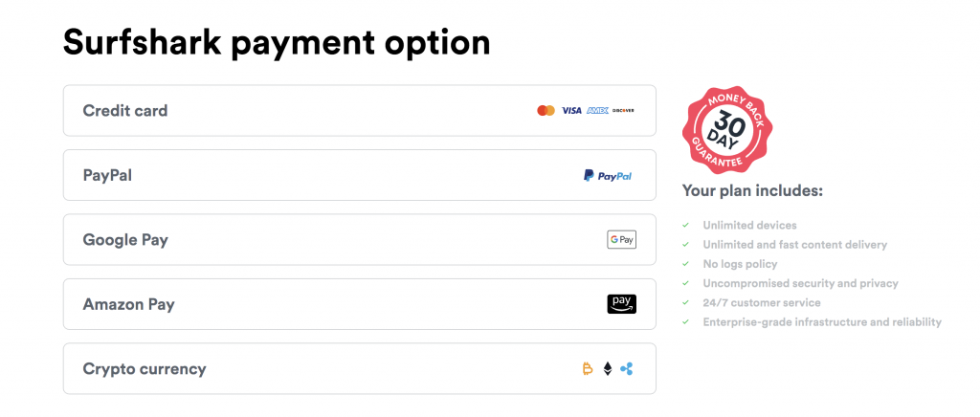Screen dimensions: 980x417
Task: Click the orange Bitcoin icon
Action: [587, 369]
